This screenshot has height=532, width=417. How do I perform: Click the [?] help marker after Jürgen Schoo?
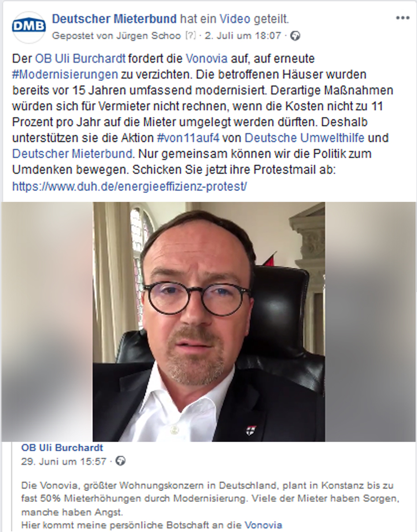(190, 36)
